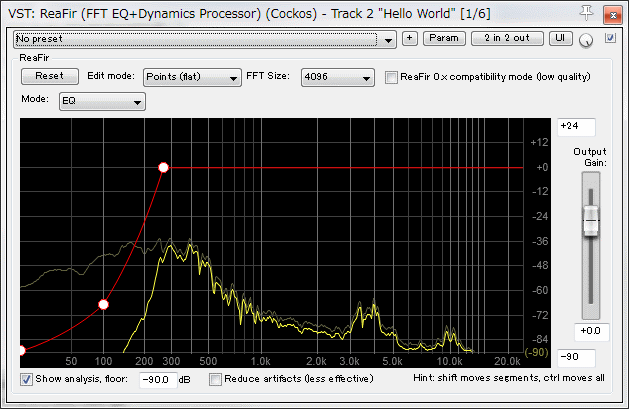This screenshot has width=629, height=409.
Task: Enable ReaFir 0.x compatibility mode
Action: [392, 77]
